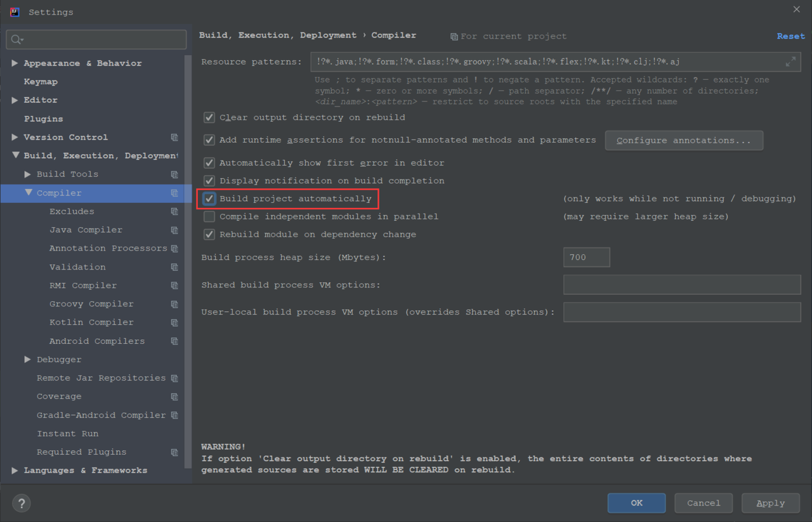
Task: Click Shared build process VM options field
Action: [682, 285]
